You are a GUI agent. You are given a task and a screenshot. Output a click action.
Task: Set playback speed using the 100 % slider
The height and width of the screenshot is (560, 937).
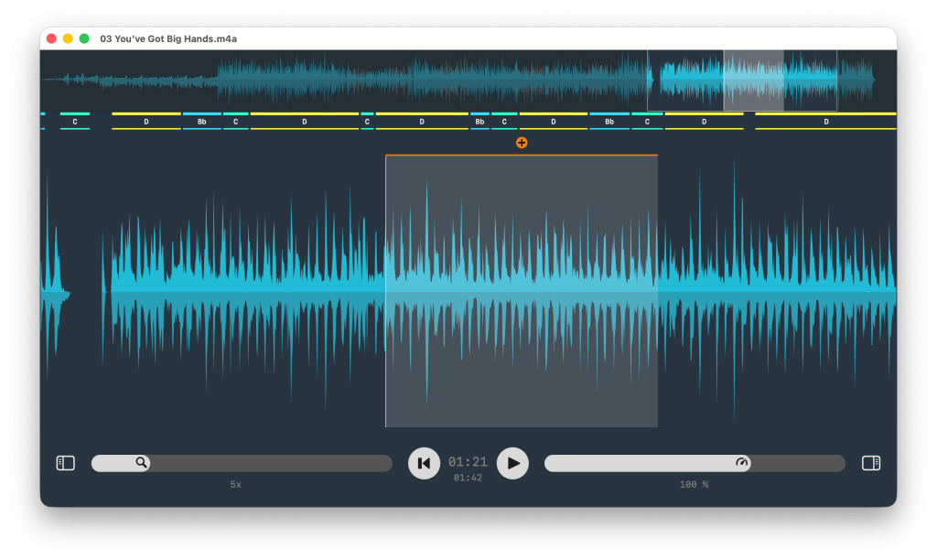695,463
